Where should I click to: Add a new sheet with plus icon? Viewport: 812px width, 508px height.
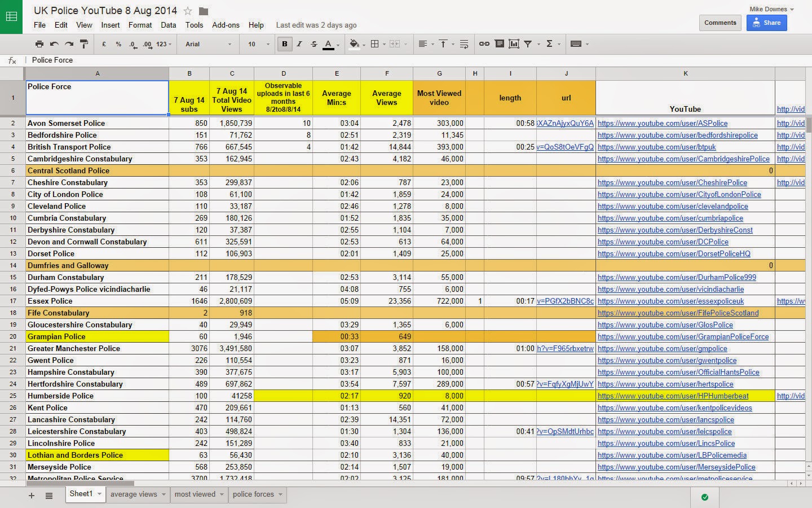point(32,496)
